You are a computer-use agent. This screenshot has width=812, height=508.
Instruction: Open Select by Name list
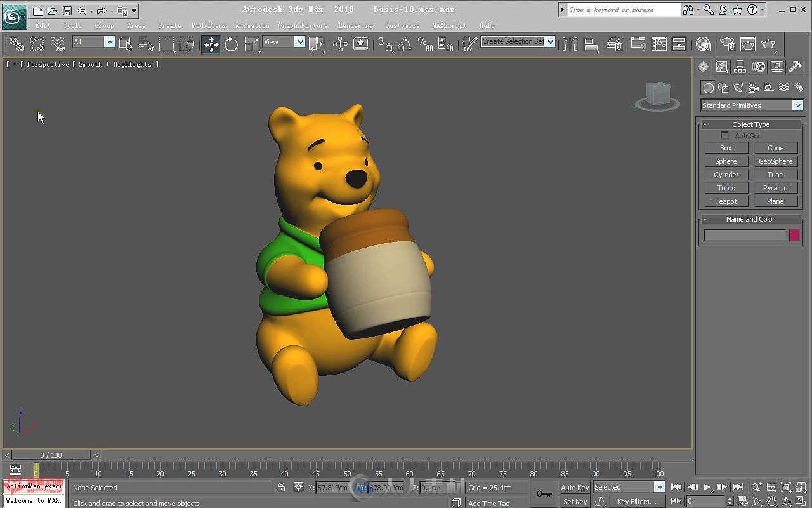point(147,44)
